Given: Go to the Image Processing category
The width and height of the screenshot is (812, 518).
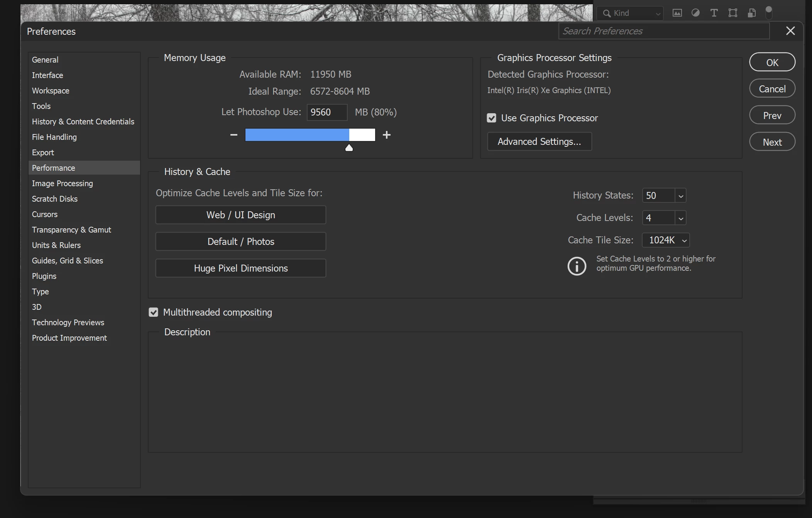Looking at the screenshot, I should pos(63,183).
